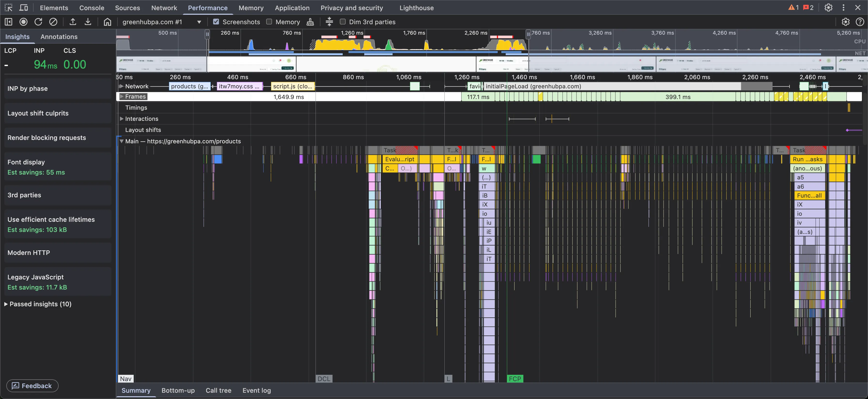The width and height of the screenshot is (868, 399).
Task: Clear the performance recording
Action: (53, 22)
